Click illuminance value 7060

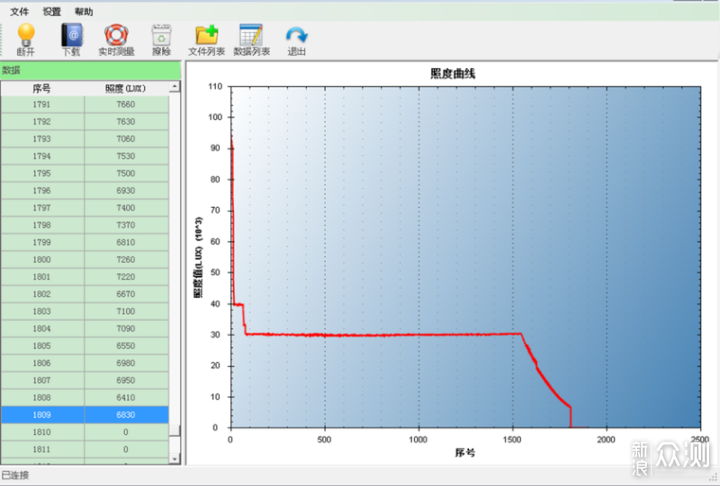pyautogui.click(x=126, y=139)
